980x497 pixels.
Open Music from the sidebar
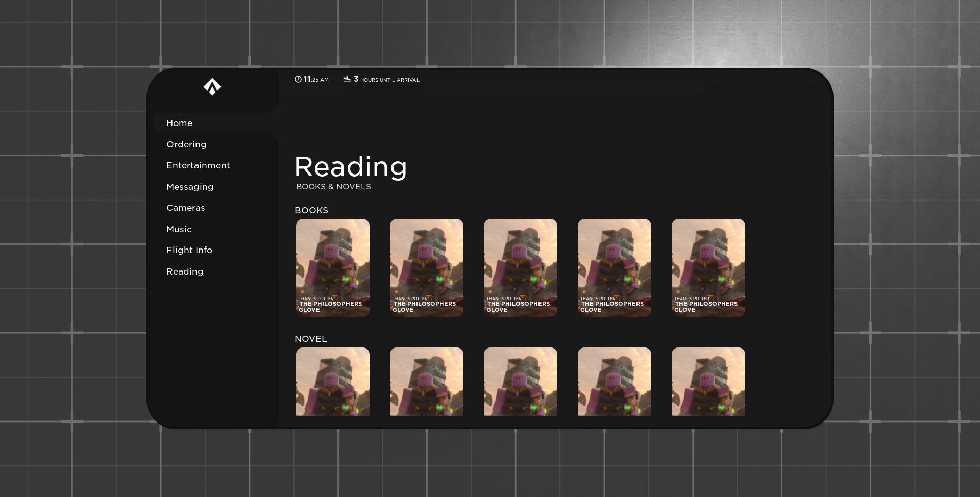179,229
